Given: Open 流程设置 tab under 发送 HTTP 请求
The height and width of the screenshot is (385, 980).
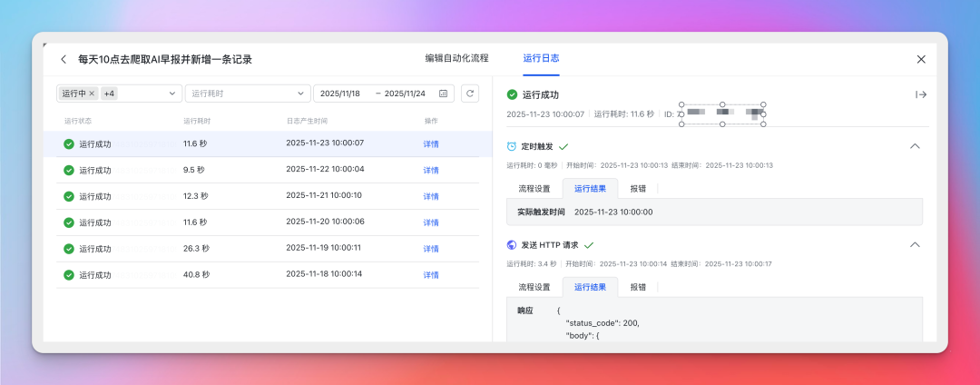Looking at the screenshot, I should (x=534, y=287).
